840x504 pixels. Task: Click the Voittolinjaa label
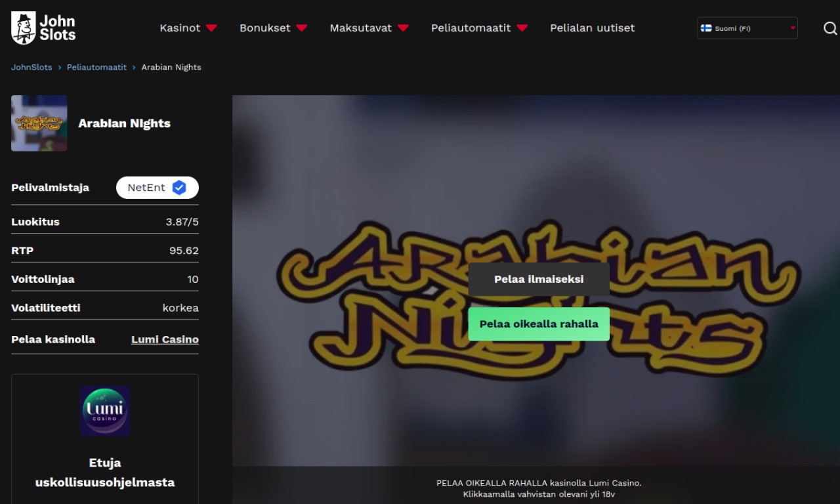point(43,280)
